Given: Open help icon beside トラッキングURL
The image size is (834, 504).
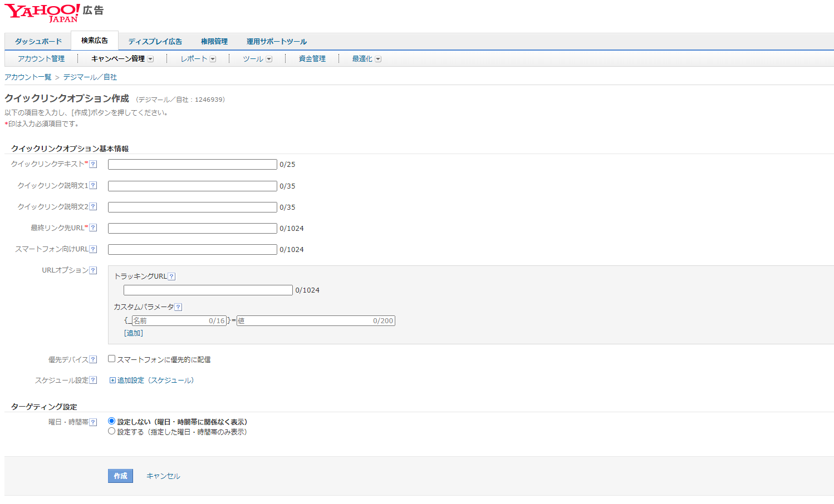Looking at the screenshot, I should tap(171, 276).
